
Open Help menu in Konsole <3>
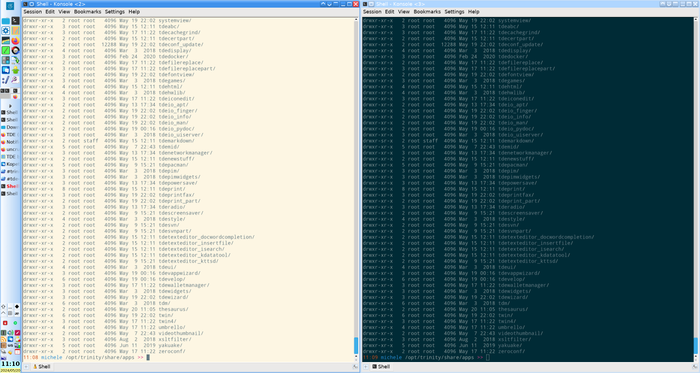click(x=474, y=12)
